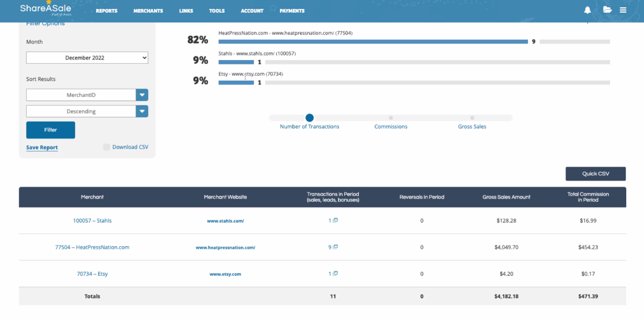Viewport: 644px width, 320px height.
Task: Click the $4,182.18 total gross sales
Action: click(506, 296)
